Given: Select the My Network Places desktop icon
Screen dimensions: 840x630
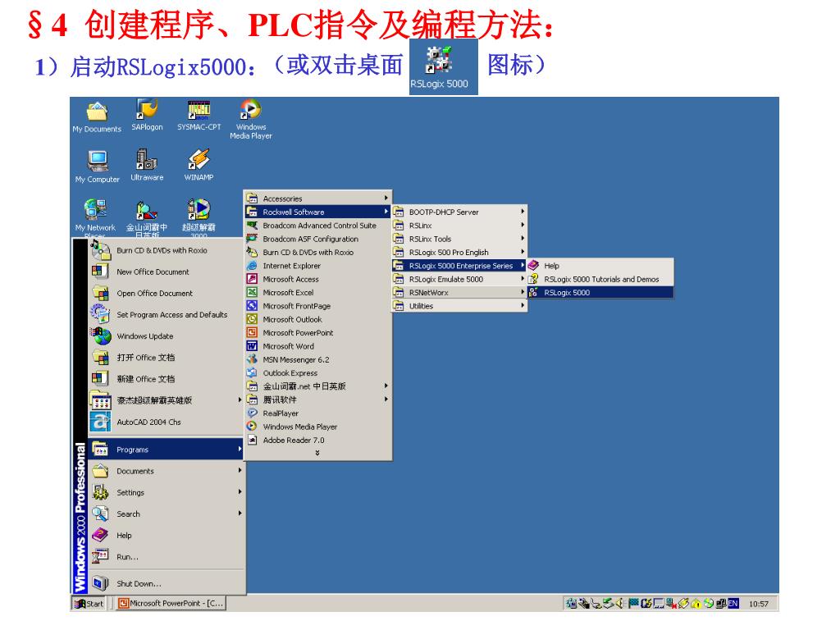Looking at the screenshot, I should pyautogui.click(x=95, y=218).
